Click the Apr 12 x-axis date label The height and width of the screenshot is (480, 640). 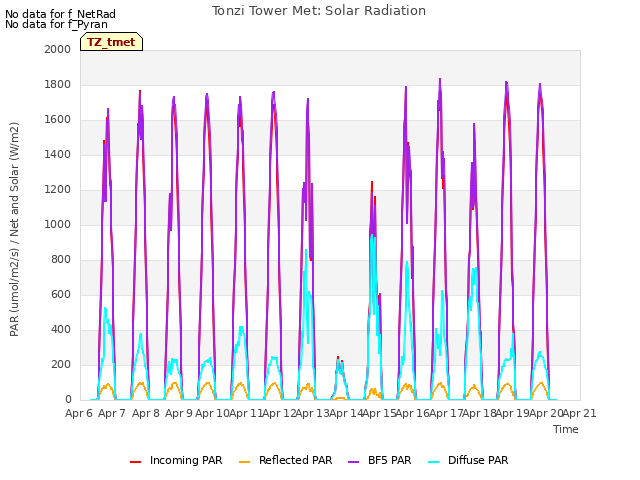tap(279, 413)
